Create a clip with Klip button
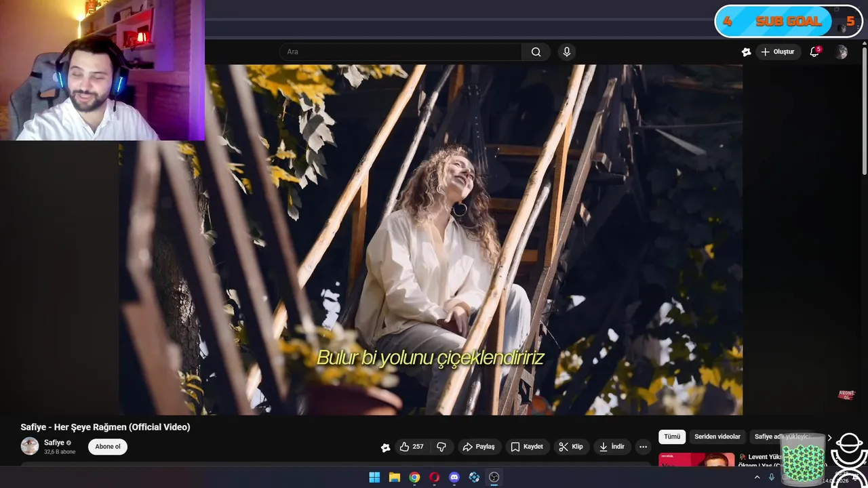 (571, 447)
